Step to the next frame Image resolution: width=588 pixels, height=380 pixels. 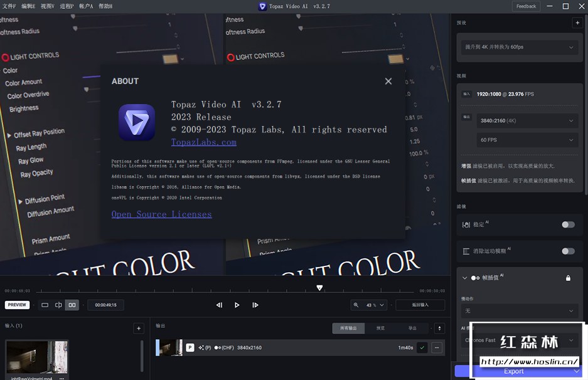point(255,305)
